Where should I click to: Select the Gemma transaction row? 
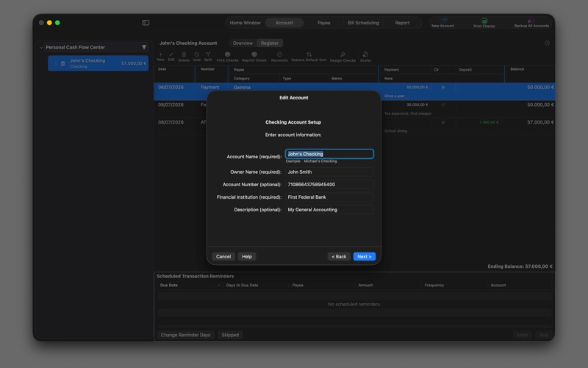(x=354, y=91)
